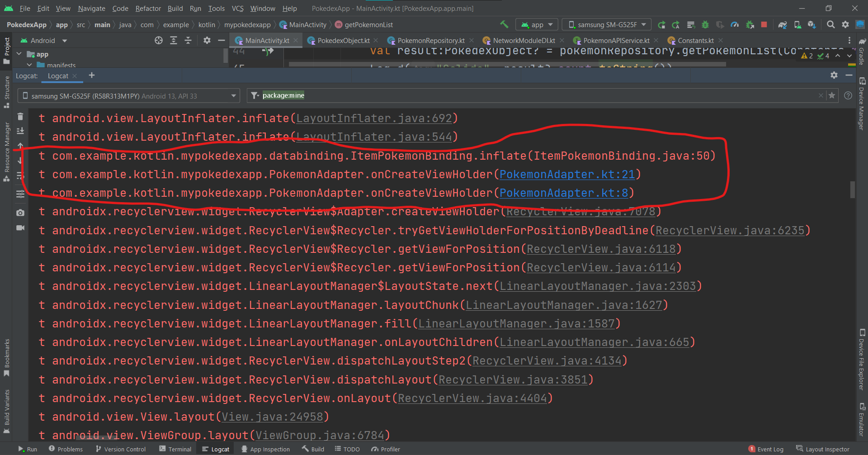Viewport: 868px width, 455px height.
Task: Take a screenshot with the camera icon
Action: 20,213
